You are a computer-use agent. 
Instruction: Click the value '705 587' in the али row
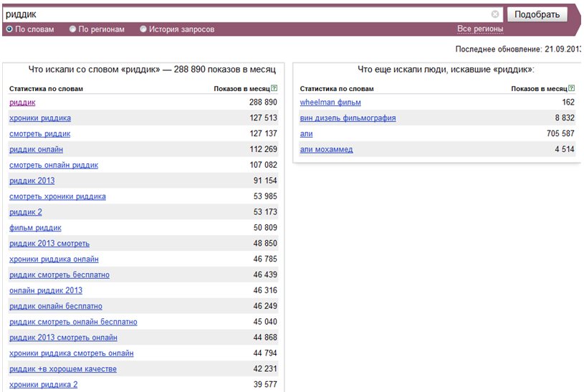coord(560,133)
